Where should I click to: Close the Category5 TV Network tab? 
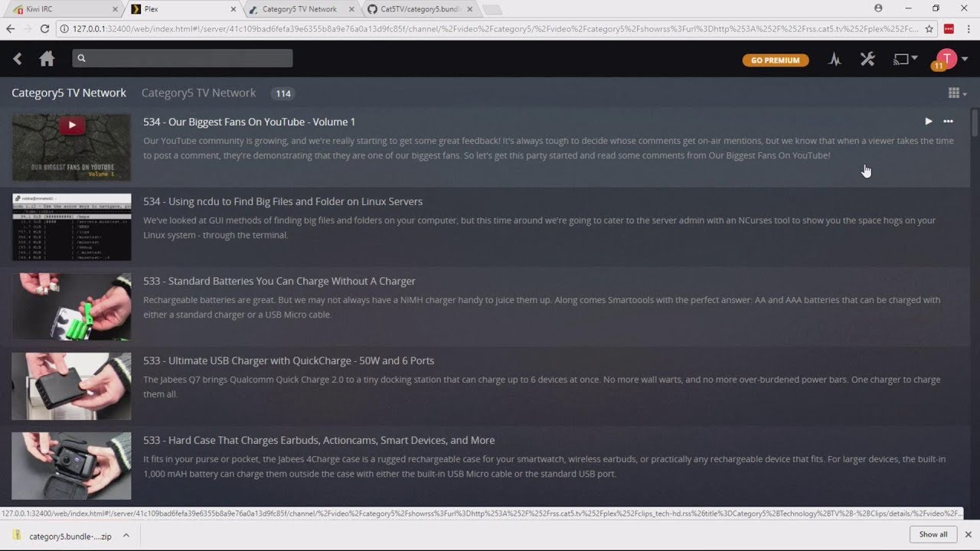(351, 9)
